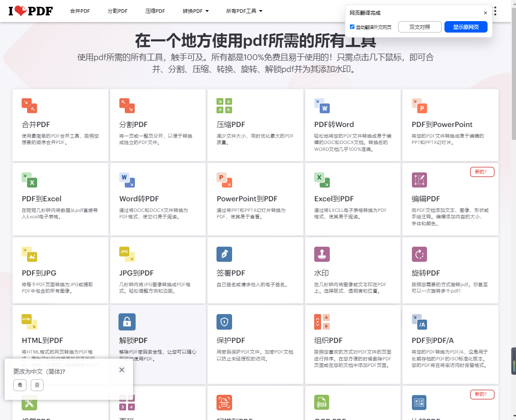Click the 新的! badge on 编辑PDF
This screenshot has height=420, width=516.
click(x=482, y=171)
